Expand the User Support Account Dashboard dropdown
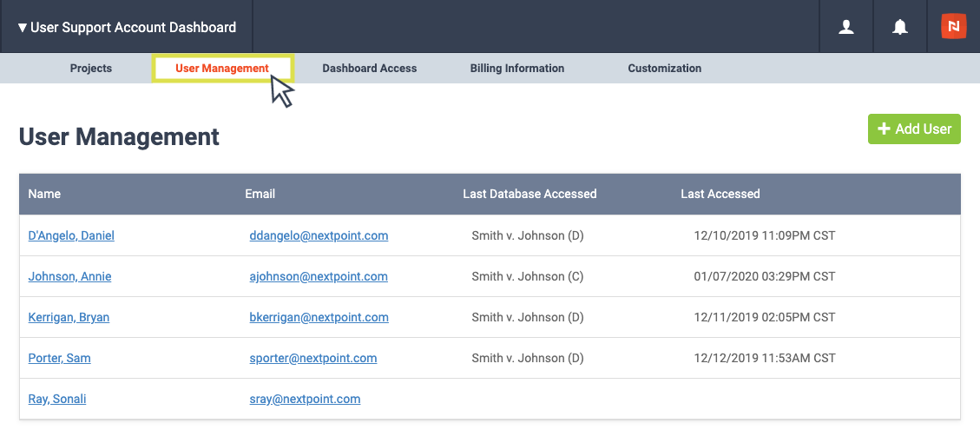 point(127,27)
